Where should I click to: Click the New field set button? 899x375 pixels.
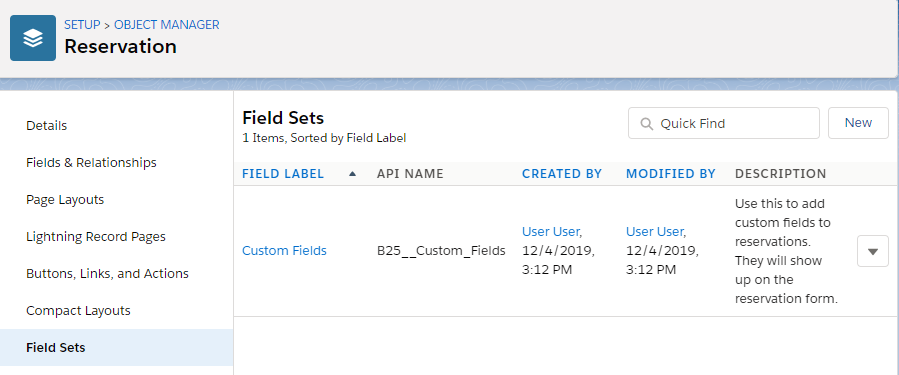tap(858, 123)
